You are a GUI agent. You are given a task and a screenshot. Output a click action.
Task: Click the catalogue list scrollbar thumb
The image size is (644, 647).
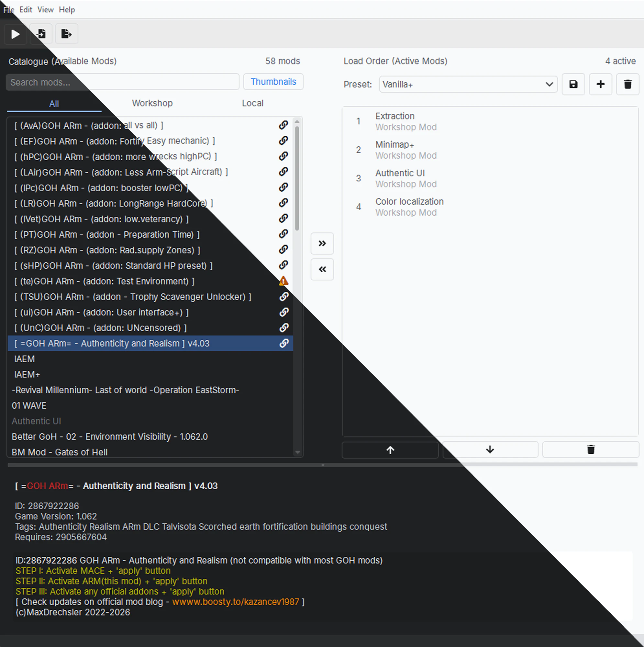297,178
